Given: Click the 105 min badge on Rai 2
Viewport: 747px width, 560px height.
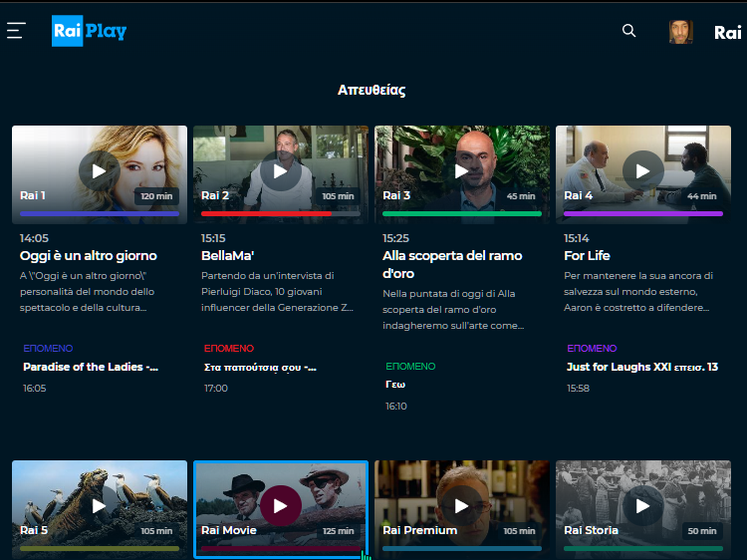Looking at the screenshot, I should (338, 196).
